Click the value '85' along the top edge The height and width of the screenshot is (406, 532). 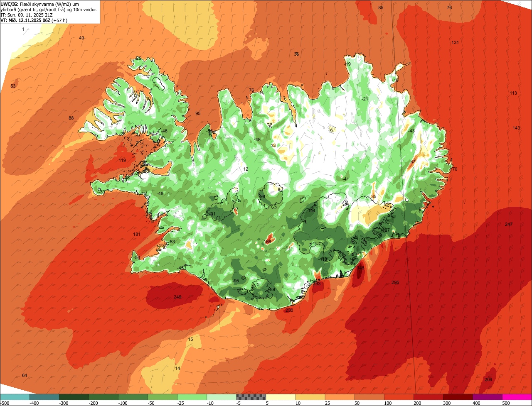click(381, 8)
